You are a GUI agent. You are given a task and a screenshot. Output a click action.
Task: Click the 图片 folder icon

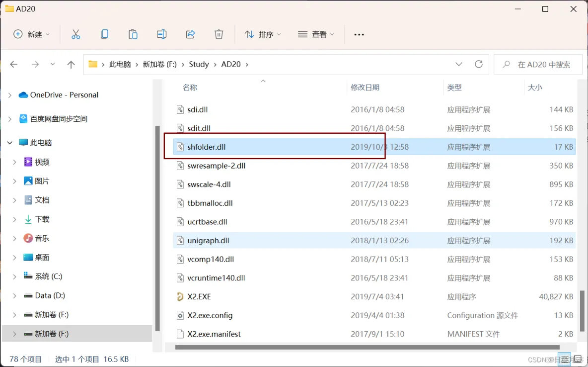(28, 181)
